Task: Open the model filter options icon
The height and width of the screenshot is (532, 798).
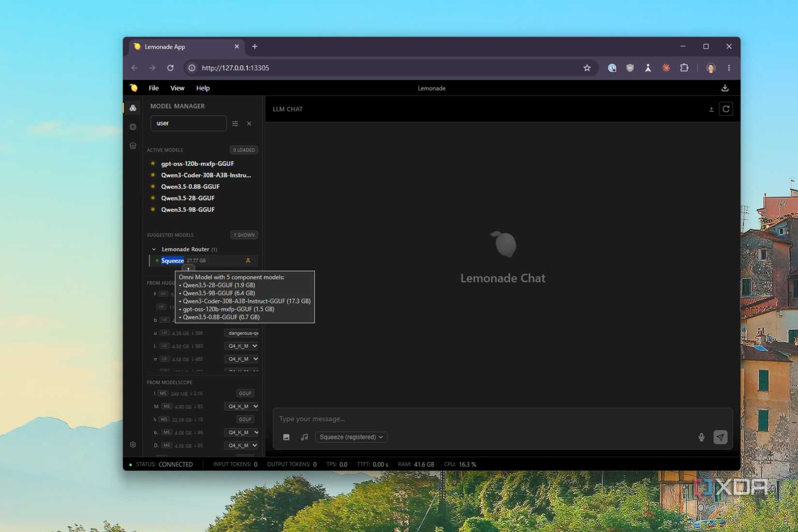Action: [x=235, y=123]
